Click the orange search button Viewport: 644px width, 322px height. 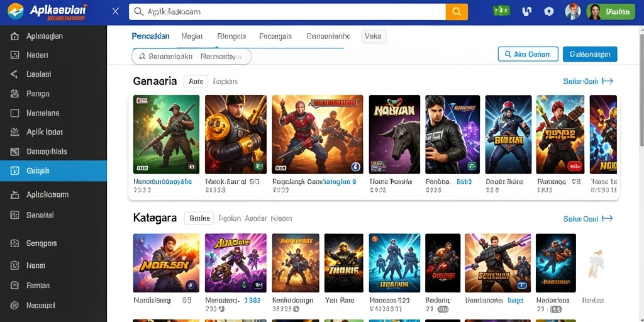coord(457,12)
